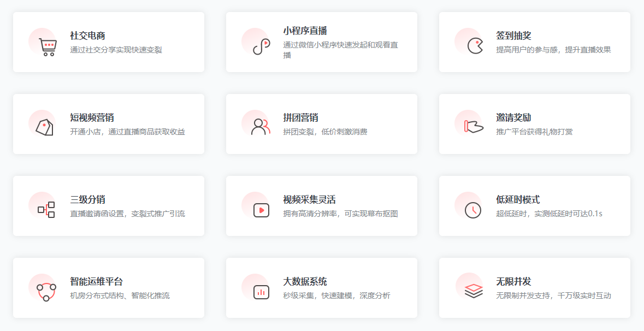Click the 小程序直播 mini-program icon
644x331 pixels.
(x=261, y=46)
